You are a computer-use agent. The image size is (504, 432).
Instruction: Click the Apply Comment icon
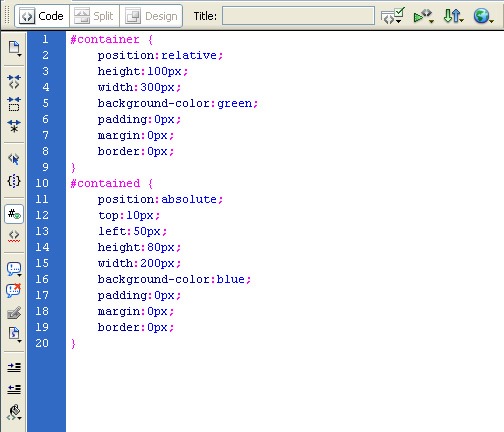14,269
